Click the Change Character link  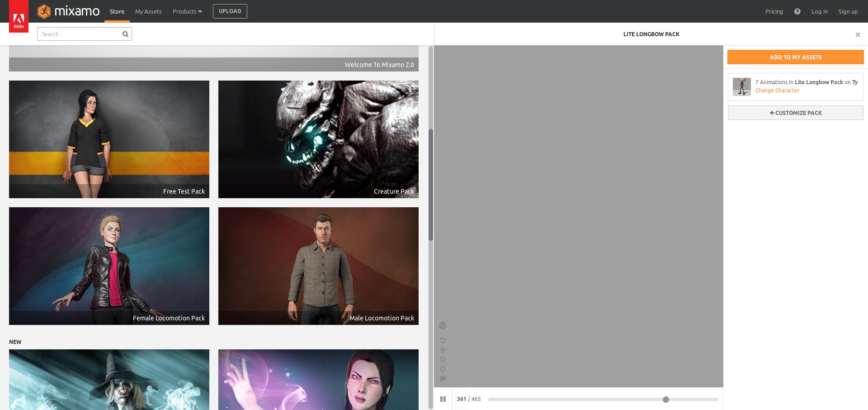click(777, 91)
